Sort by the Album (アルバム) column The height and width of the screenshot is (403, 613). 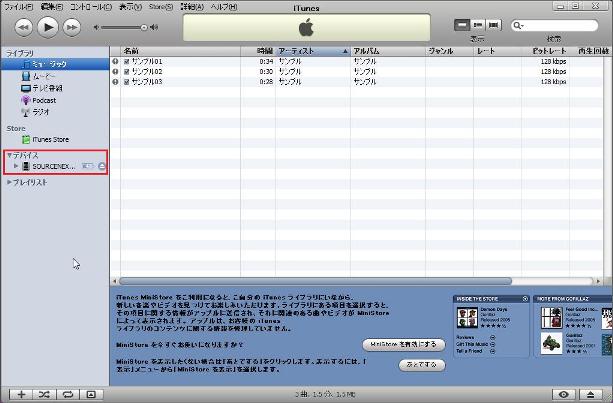388,51
